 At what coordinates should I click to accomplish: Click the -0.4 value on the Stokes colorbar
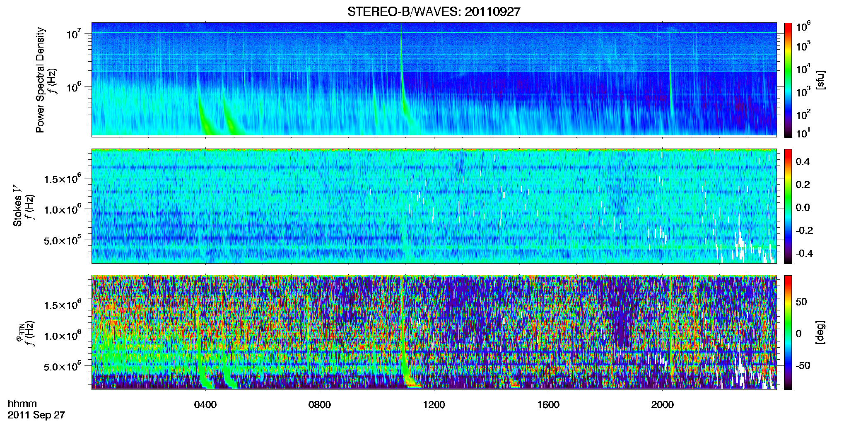pyautogui.click(x=804, y=253)
